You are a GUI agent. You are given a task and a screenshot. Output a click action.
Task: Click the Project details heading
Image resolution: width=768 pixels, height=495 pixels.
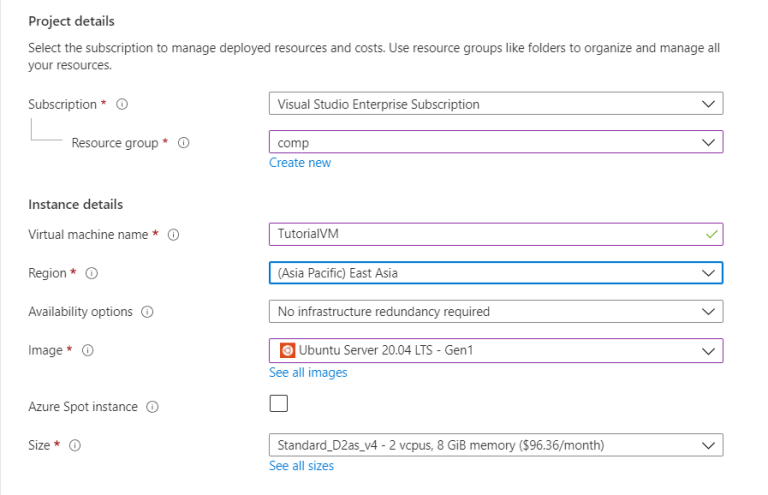coord(72,21)
